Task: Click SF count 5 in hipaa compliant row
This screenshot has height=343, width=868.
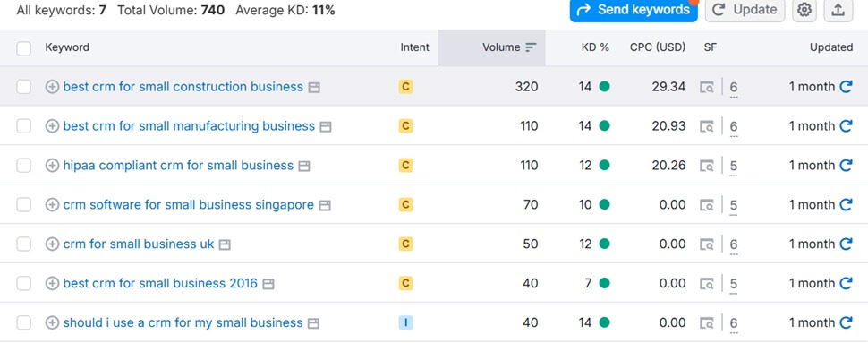Action: point(734,167)
